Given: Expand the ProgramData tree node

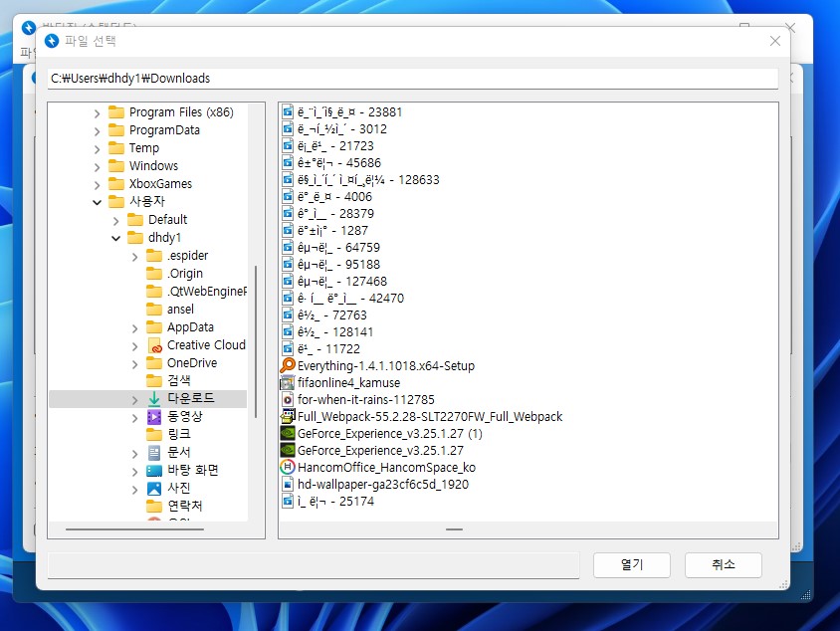Looking at the screenshot, I should pos(97,131).
